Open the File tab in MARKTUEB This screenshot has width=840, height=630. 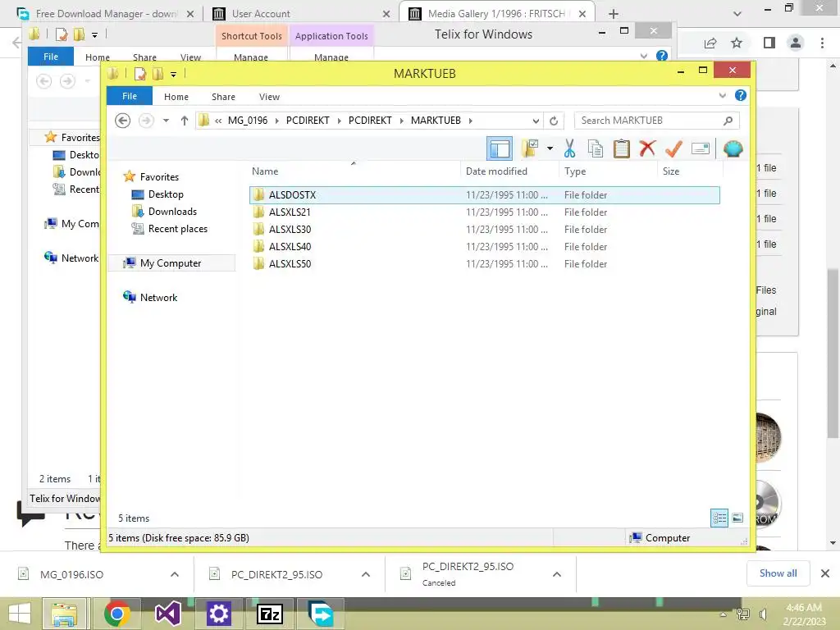130,96
